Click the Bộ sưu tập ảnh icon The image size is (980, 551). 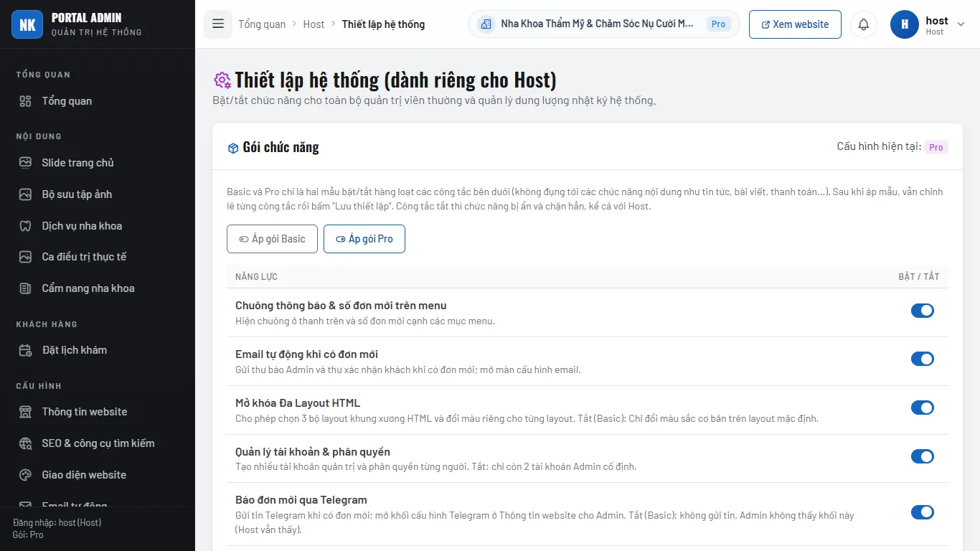[x=25, y=194]
